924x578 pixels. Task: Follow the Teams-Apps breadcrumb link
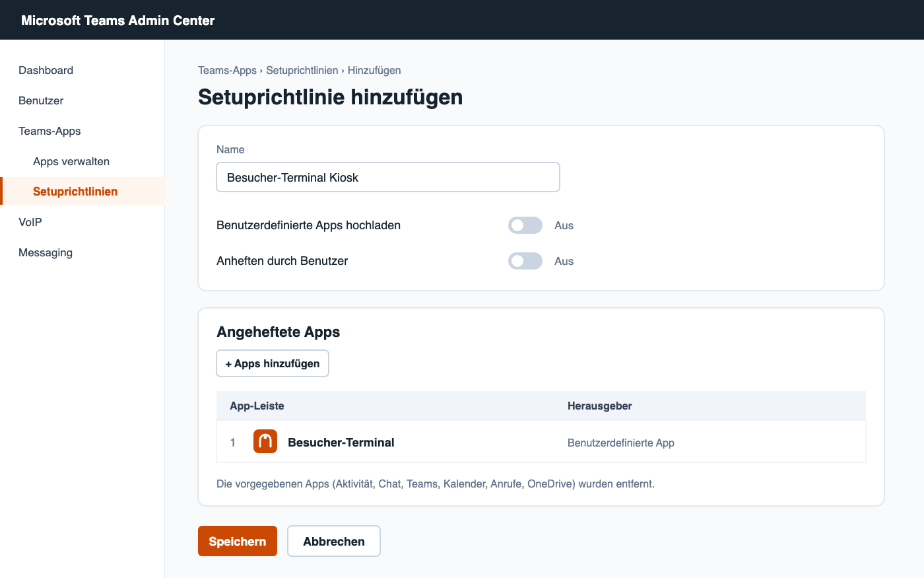tap(227, 70)
